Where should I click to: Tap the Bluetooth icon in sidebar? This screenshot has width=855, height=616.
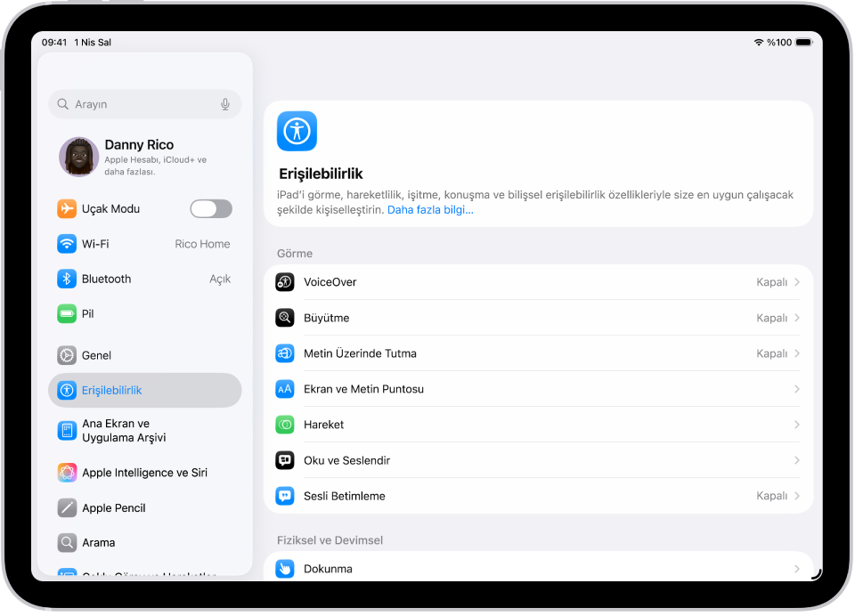pos(67,279)
